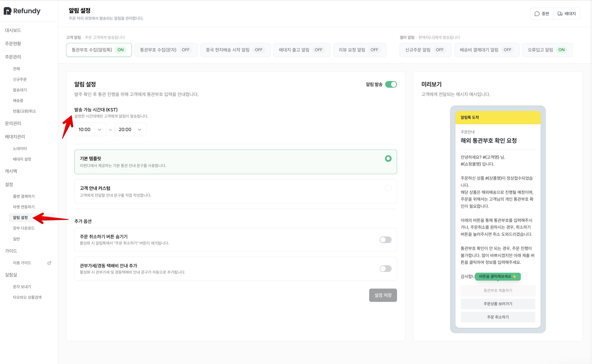Open 신규주문 알림 seller tab

[x=425, y=50]
